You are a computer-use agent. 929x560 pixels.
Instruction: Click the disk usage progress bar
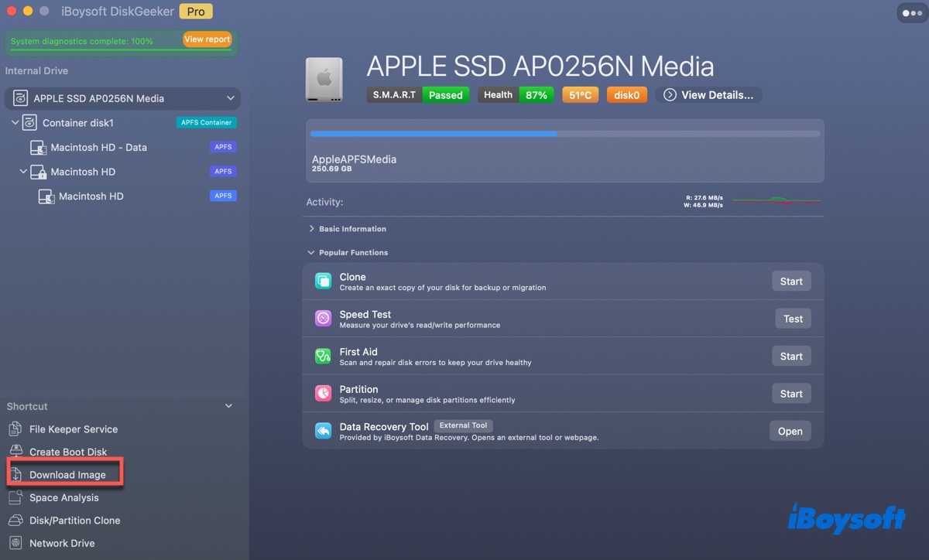(565, 134)
